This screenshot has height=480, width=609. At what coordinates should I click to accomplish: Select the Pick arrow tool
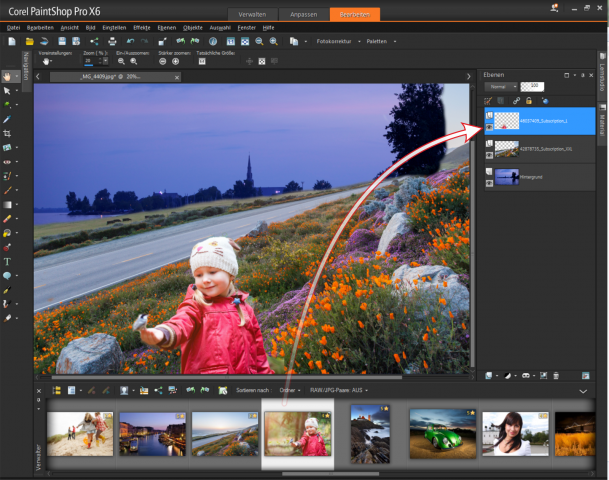coord(8,90)
